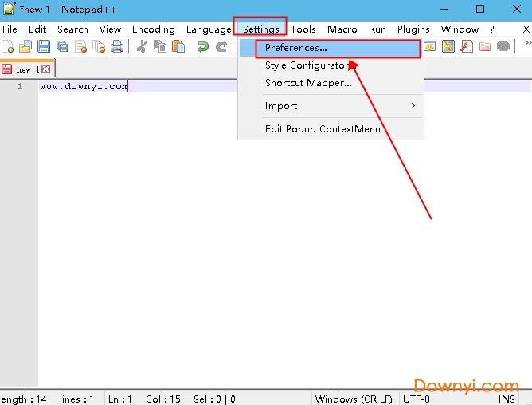
Task: Click the green Undo arrow icon
Action: [203, 46]
